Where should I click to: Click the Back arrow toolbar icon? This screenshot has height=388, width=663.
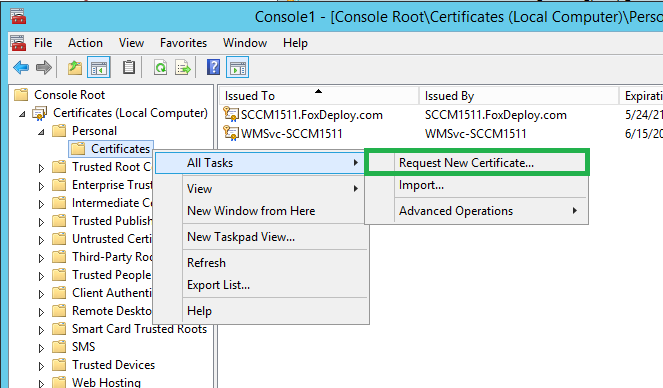click(21, 67)
